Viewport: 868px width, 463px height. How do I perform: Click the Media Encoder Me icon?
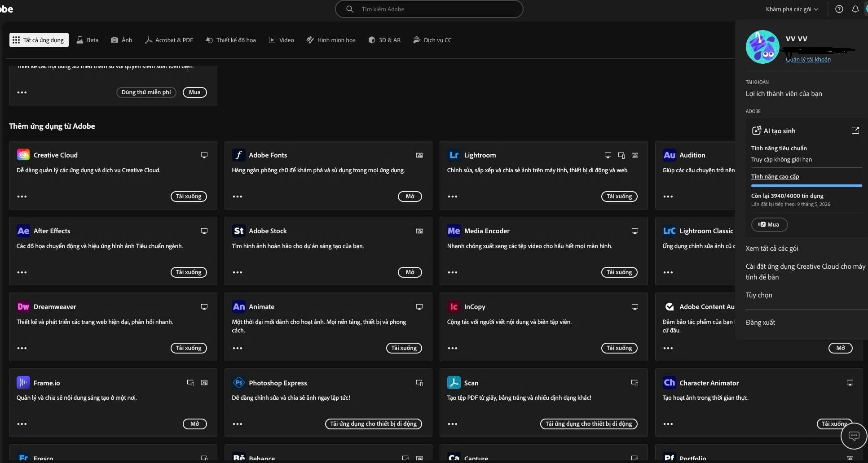point(454,231)
